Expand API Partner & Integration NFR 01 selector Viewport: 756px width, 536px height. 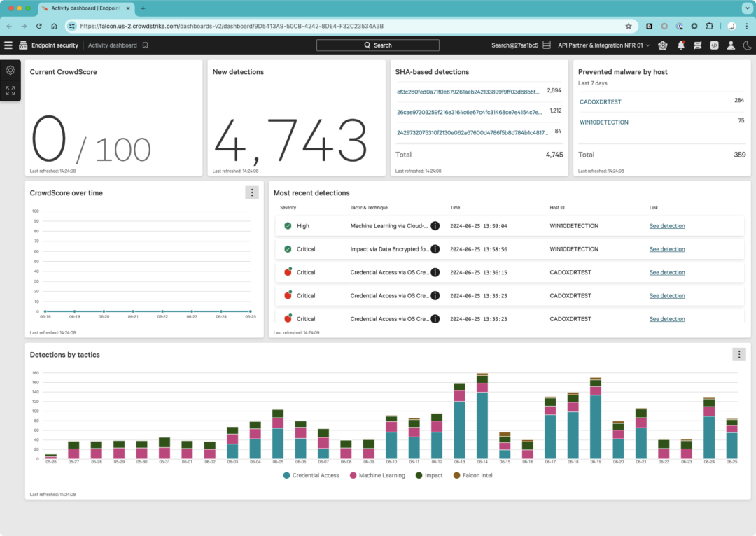coord(603,45)
